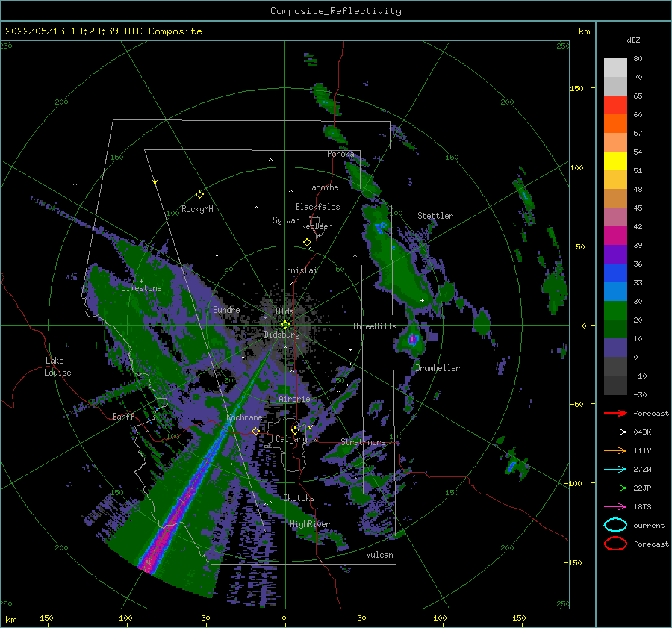Click the km unit label at top right
The width and height of the screenshot is (672, 628).
584,31
